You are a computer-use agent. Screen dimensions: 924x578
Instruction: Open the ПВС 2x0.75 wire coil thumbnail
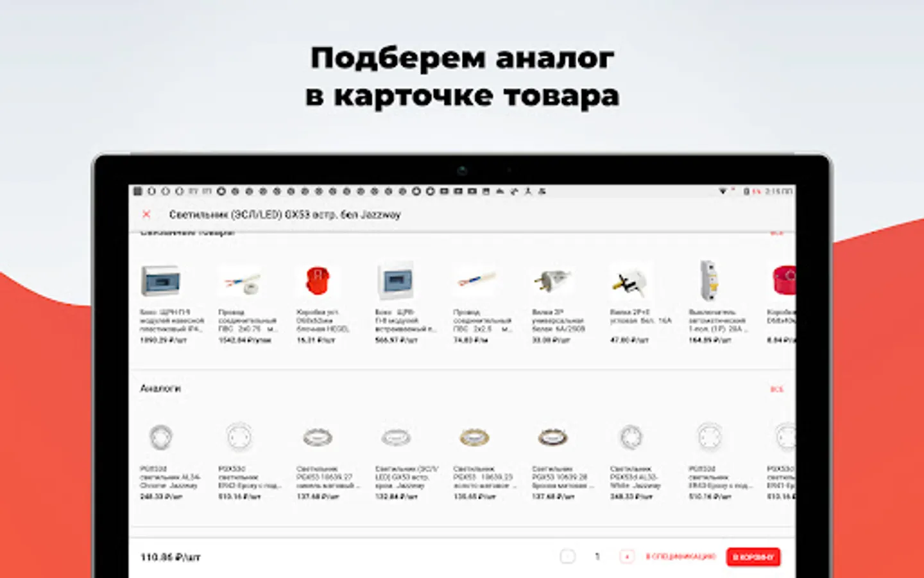click(x=240, y=282)
